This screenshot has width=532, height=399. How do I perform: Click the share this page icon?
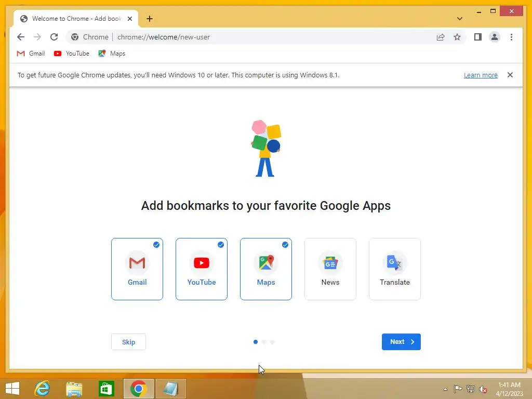point(441,37)
